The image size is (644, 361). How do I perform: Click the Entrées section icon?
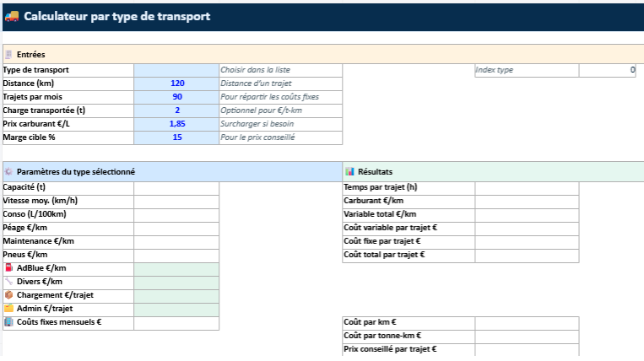tap(8, 54)
